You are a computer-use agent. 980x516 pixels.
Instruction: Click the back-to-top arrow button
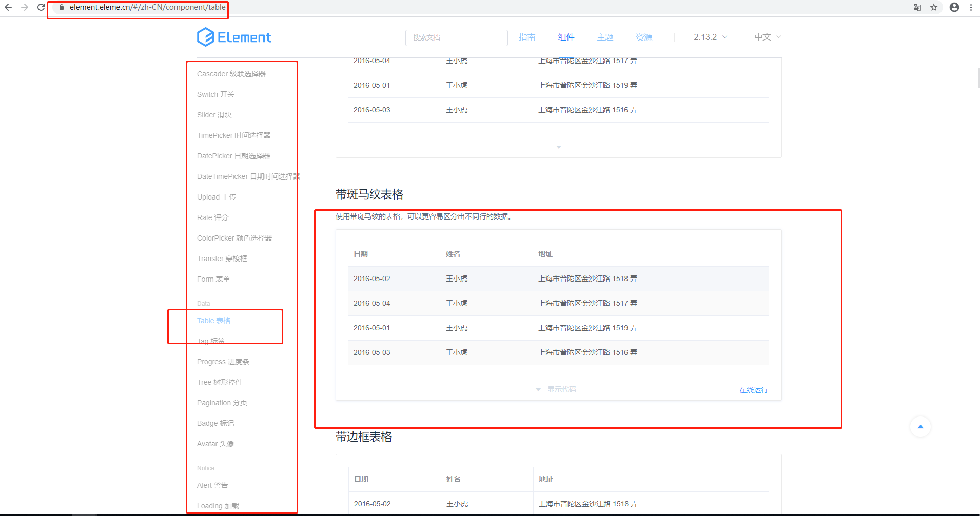920,427
